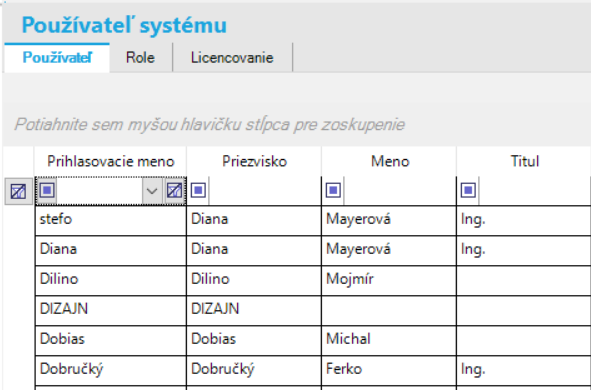Select the login name cell 'Diana'
This screenshot has height=390, width=591.
pyautogui.click(x=110, y=251)
